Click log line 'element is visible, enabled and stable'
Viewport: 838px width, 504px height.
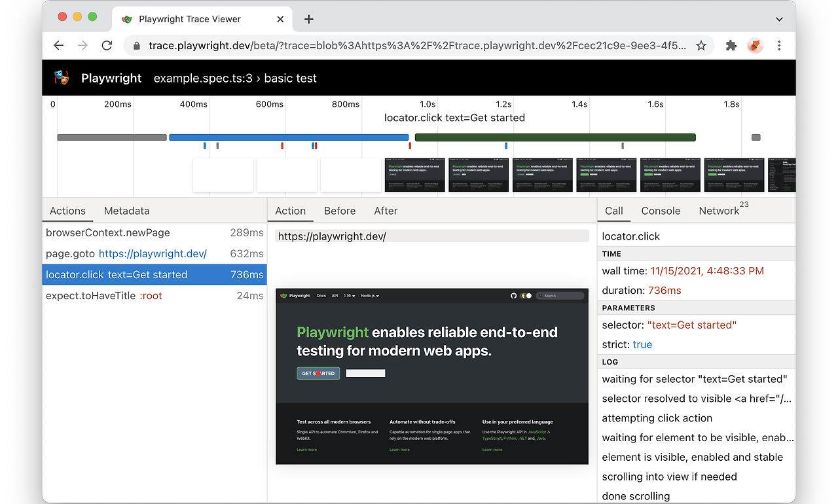693,458
